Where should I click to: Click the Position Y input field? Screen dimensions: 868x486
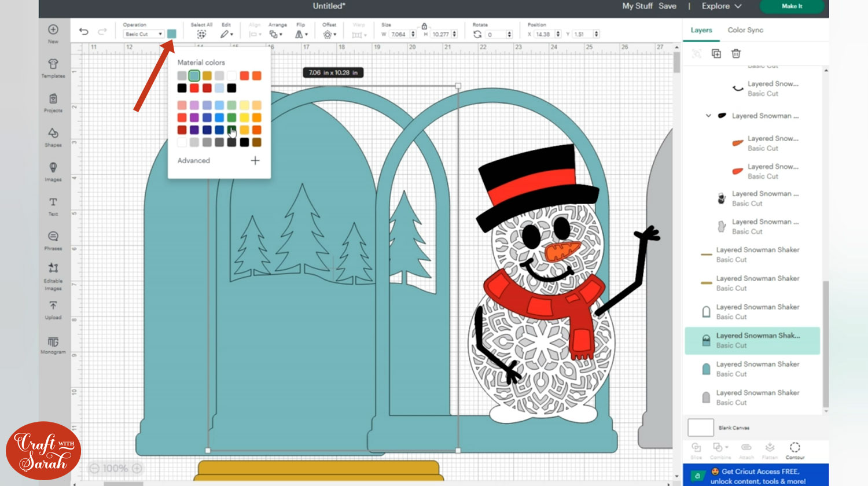click(582, 34)
